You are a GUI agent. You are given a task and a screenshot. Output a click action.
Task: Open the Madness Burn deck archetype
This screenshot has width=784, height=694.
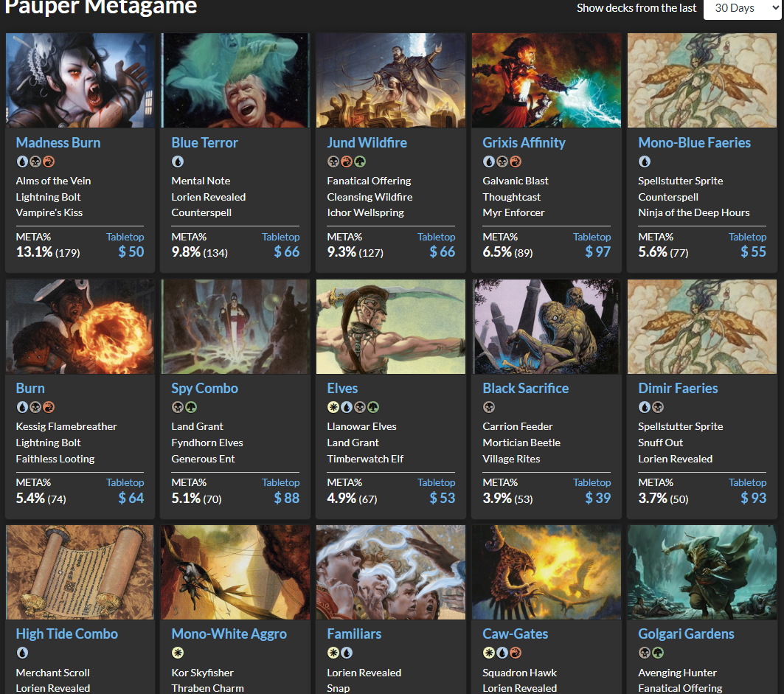click(x=58, y=142)
